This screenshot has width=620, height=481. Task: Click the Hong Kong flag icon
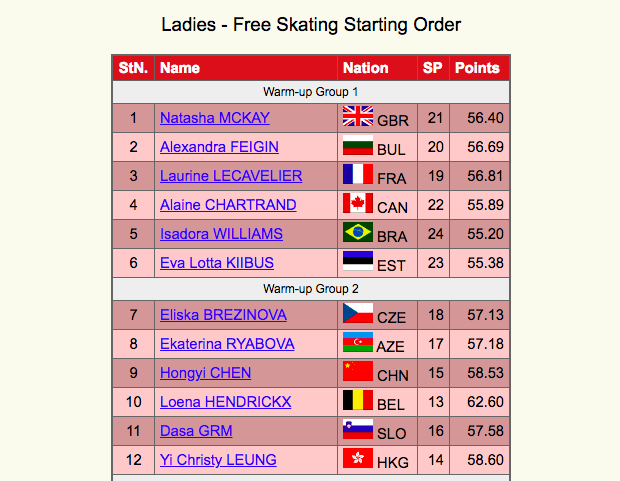[357, 458]
